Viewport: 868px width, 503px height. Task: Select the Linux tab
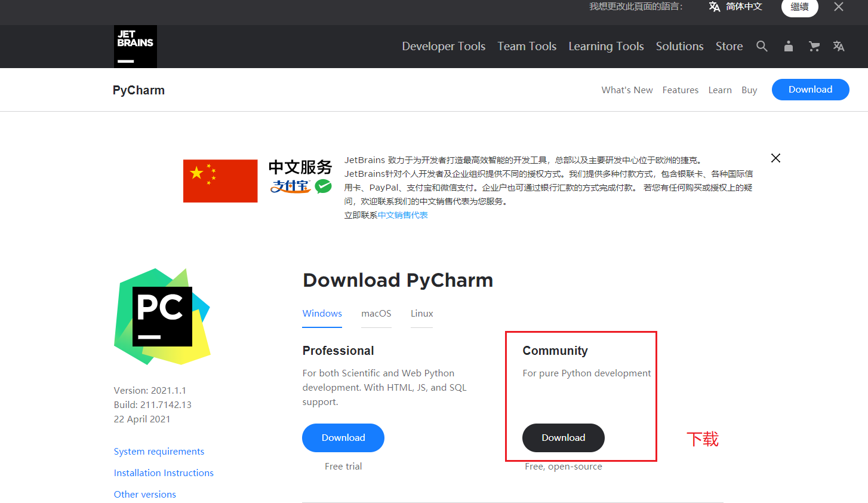[x=421, y=314]
